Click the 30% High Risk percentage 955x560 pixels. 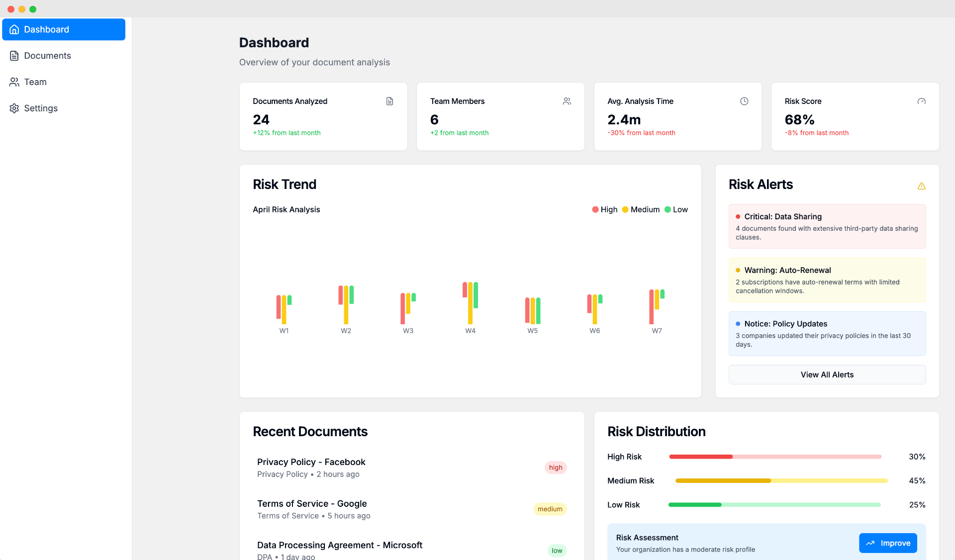917,457
